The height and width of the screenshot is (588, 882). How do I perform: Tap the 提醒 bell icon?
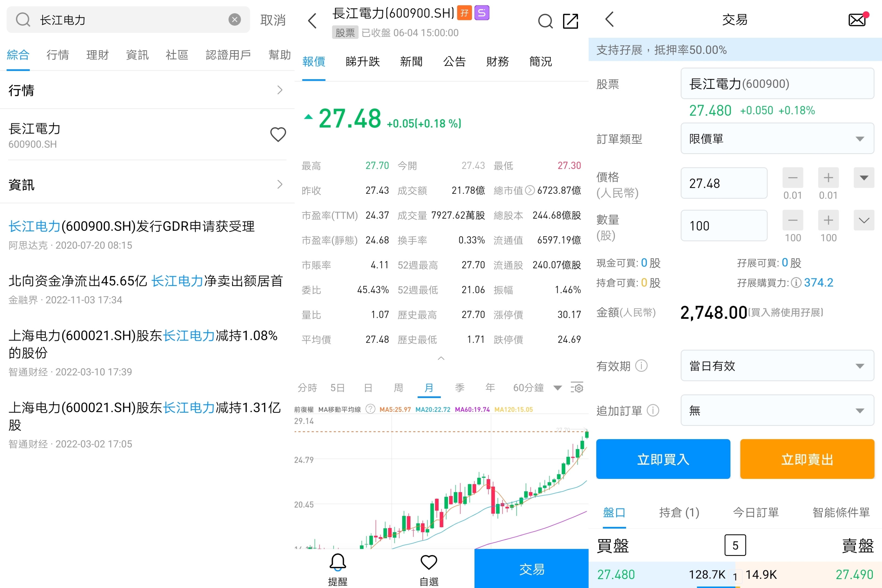coord(338,569)
